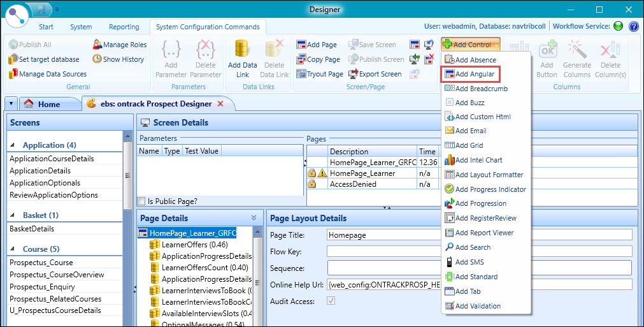The height and width of the screenshot is (327, 644).
Task: Open Set target database
Action: (x=43, y=59)
